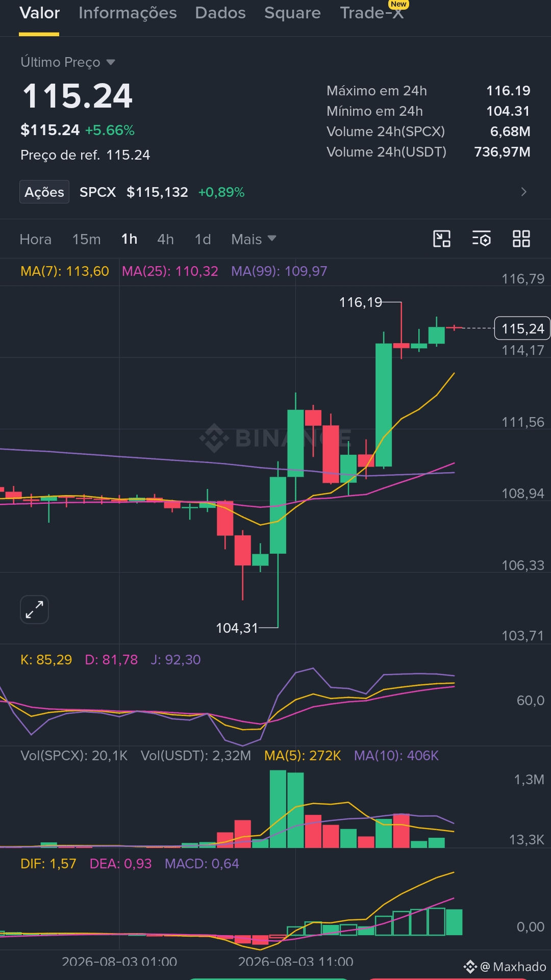The width and height of the screenshot is (551, 980).
Task: Select the 15m timeframe
Action: (x=86, y=239)
